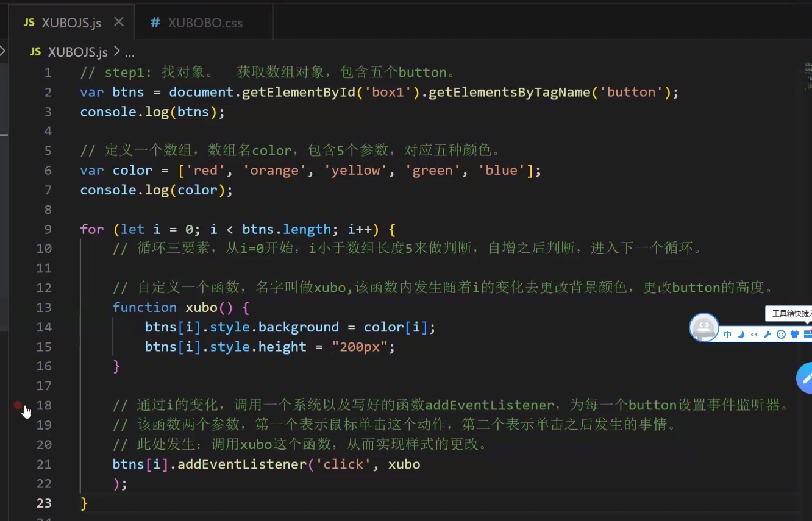Open the smiley emoji icon in IME toolbar
The width and height of the screenshot is (812, 521).
pyautogui.click(x=781, y=335)
